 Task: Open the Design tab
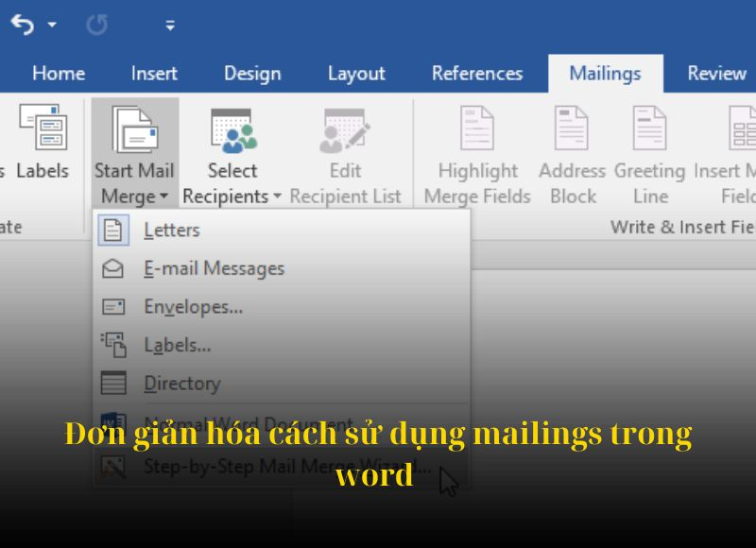252,74
